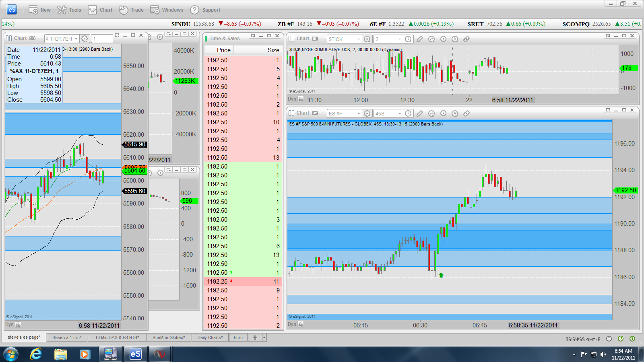The width and height of the screenshot is (644, 362).
Task: Open Internet Explorer from taskbar
Action: tap(36, 354)
